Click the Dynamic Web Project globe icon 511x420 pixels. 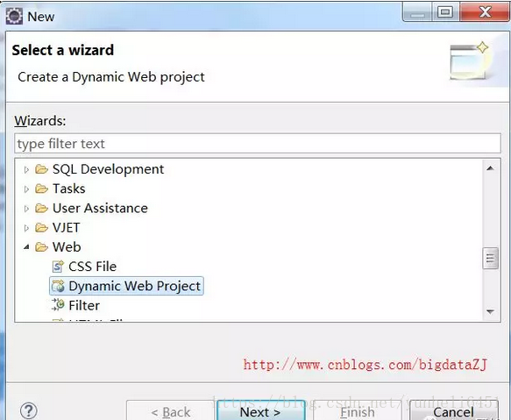click(x=59, y=286)
